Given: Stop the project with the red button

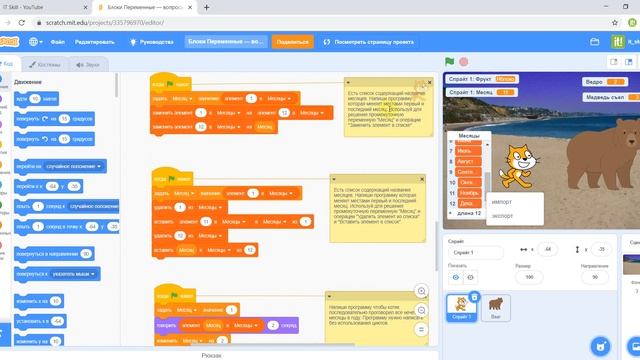Looking at the screenshot, I should (464, 62).
